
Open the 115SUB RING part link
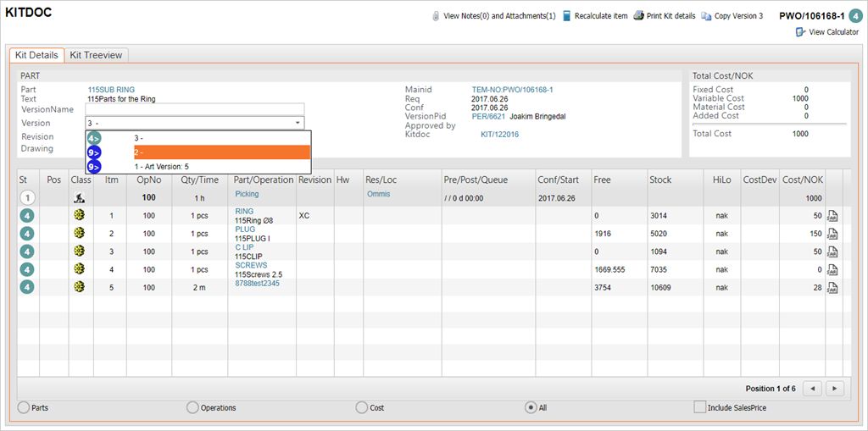(x=111, y=90)
